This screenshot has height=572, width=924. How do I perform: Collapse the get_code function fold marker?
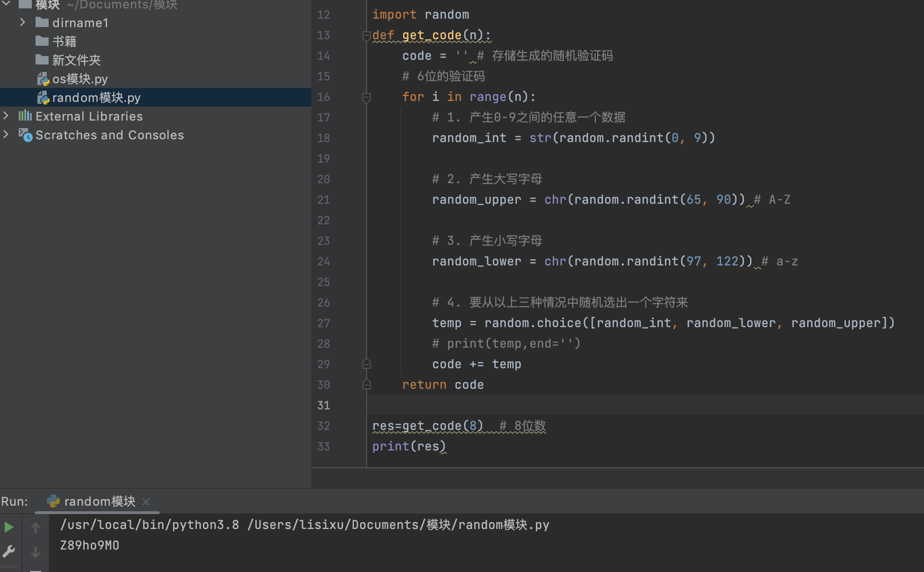click(367, 36)
